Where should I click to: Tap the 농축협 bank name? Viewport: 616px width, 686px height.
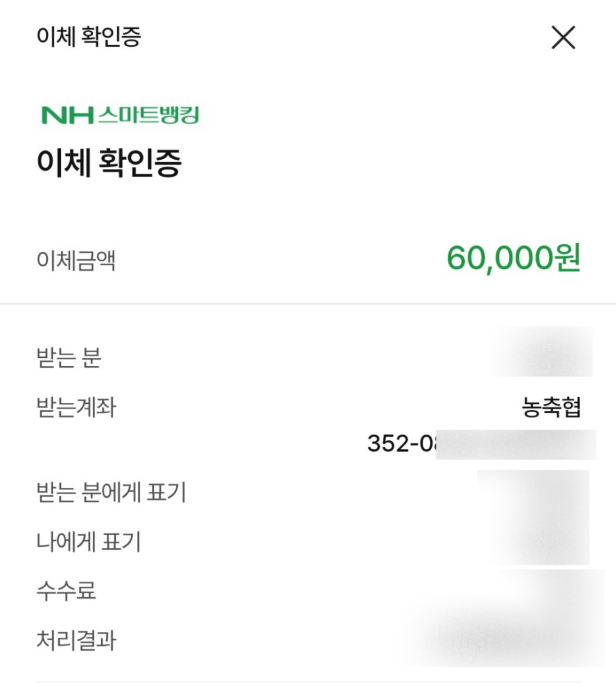click(x=551, y=407)
